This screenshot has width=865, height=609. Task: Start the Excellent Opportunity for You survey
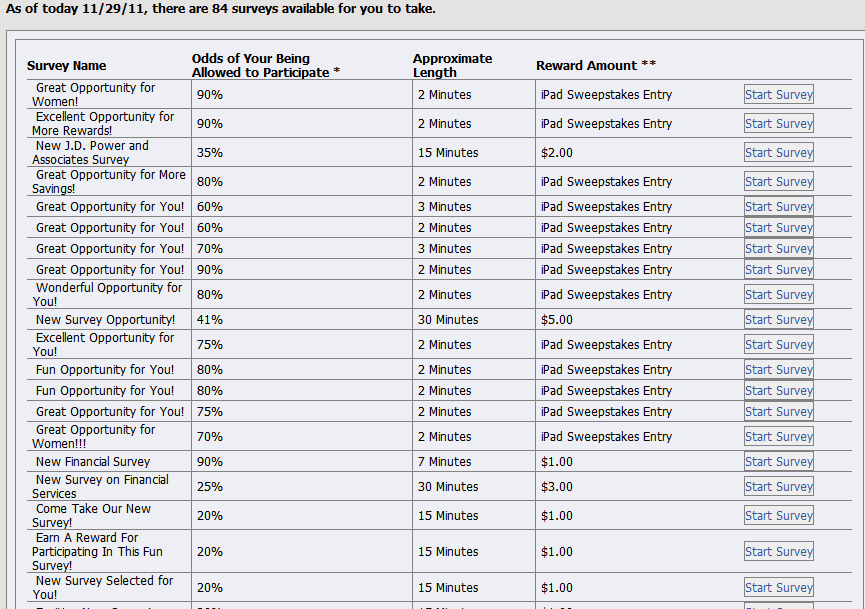point(778,345)
